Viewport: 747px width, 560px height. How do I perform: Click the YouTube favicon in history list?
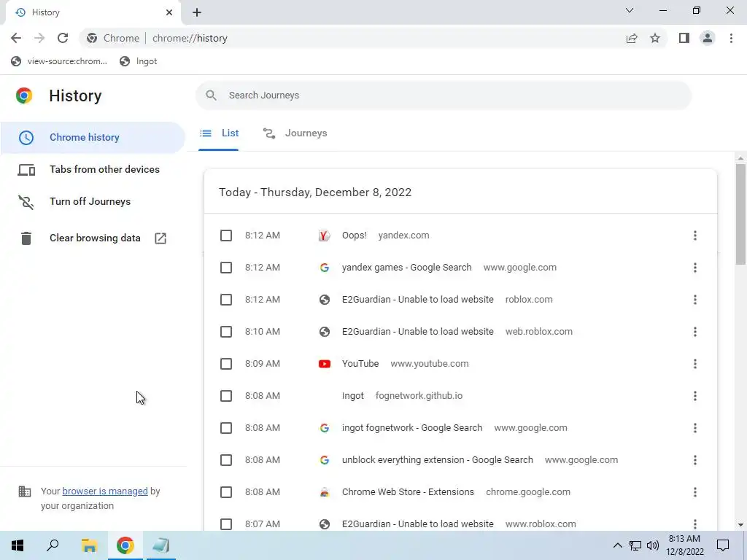coord(325,364)
